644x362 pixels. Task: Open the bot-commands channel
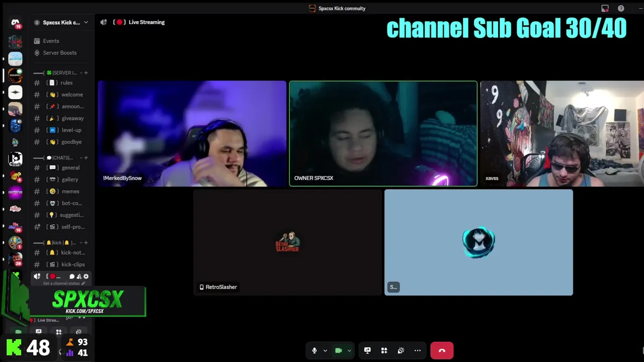click(61, 203)
